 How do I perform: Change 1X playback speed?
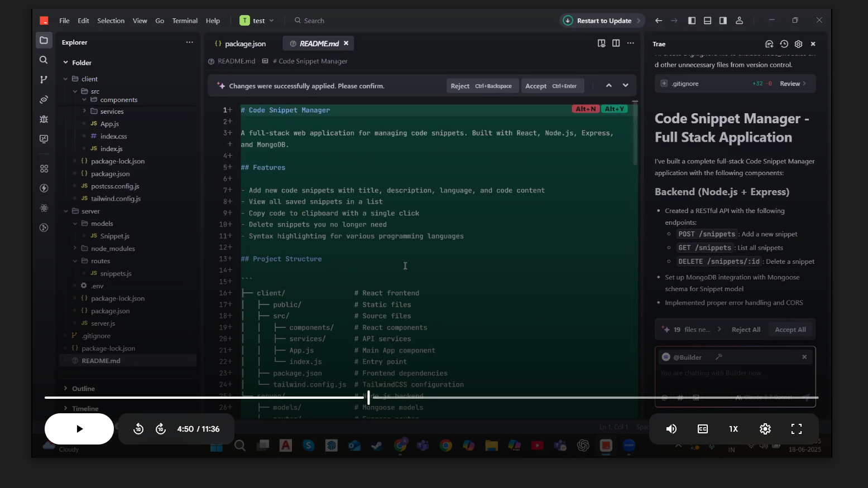coord(733,429)
